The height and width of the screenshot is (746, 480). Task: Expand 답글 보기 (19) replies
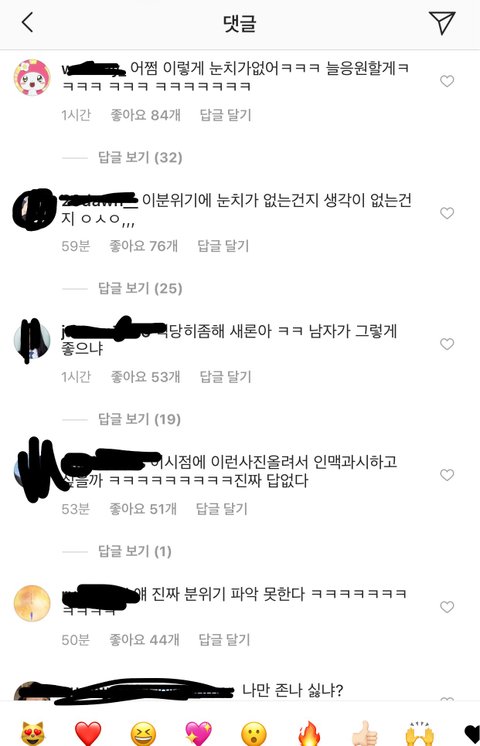pos(139,419)
